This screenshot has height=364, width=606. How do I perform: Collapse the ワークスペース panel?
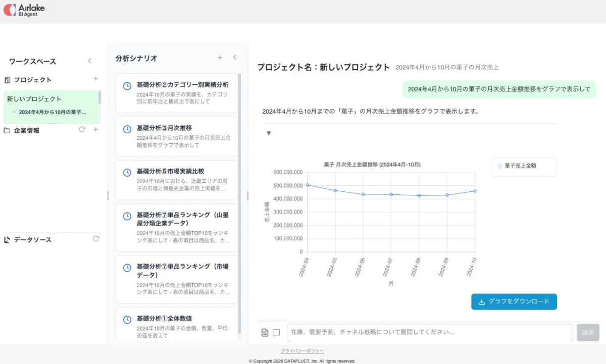click(89, 61)
